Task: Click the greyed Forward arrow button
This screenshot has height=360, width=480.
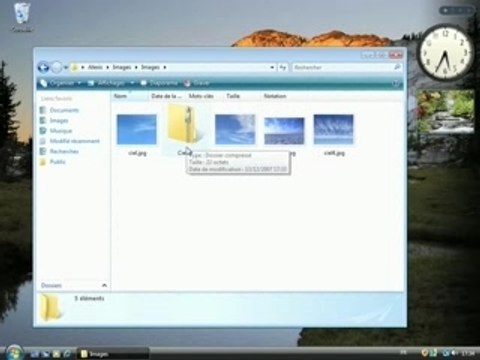Action: click(57, 68)
